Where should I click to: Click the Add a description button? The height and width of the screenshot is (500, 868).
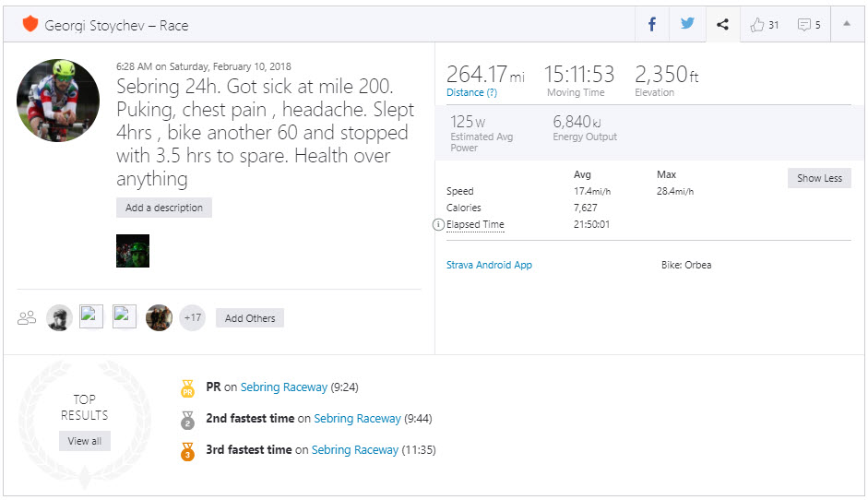pyautogui.click(x=164, y=208)
